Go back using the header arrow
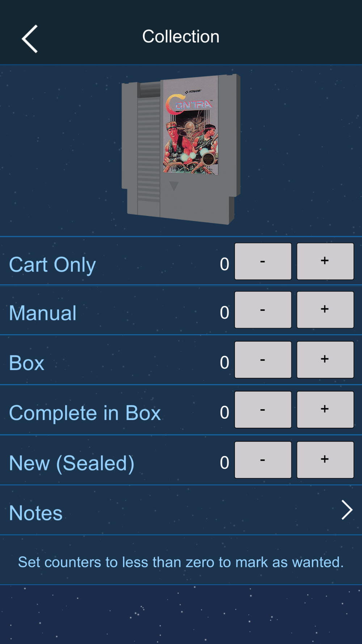Screen dimensions: 362x644 [30, 39]
